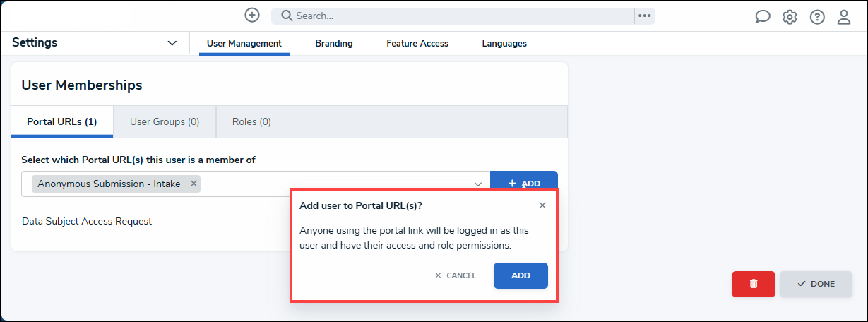This screenshot has height=322, width=868.
Task: Open the settings gear icon
Action: click(x=790, y=17)
